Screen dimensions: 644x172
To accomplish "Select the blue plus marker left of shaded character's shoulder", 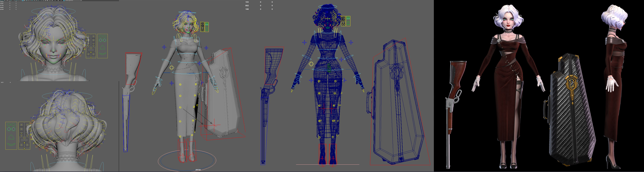I will click(164, 47).
